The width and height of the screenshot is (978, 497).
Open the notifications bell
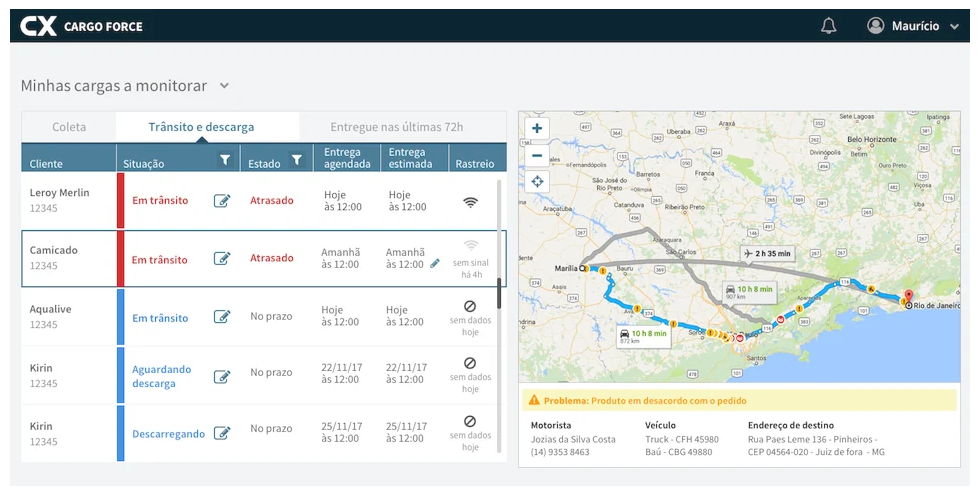tap(828, 26)
